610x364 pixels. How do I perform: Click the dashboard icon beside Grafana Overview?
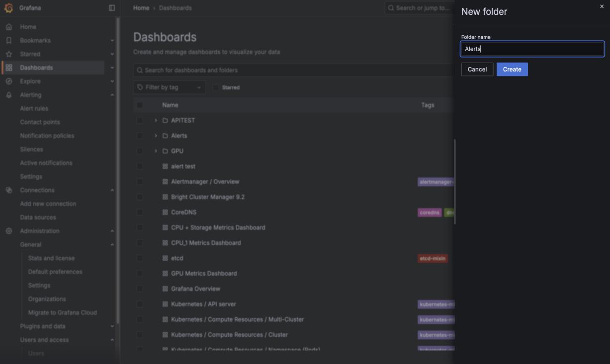165,289
